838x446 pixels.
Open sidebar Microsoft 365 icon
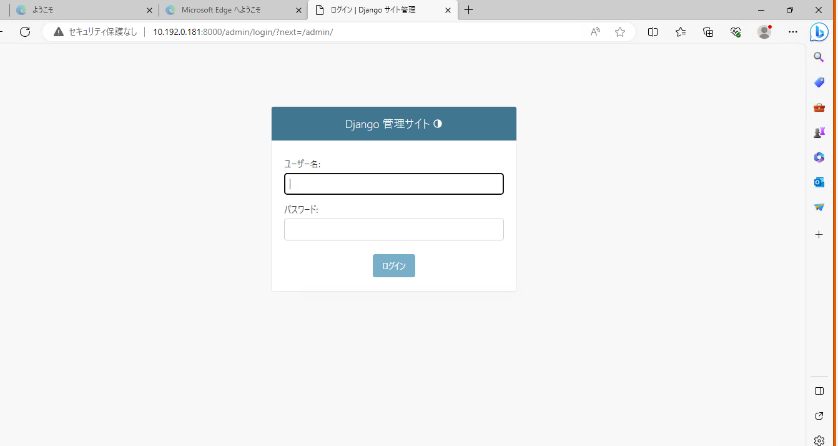pos(819,157)
